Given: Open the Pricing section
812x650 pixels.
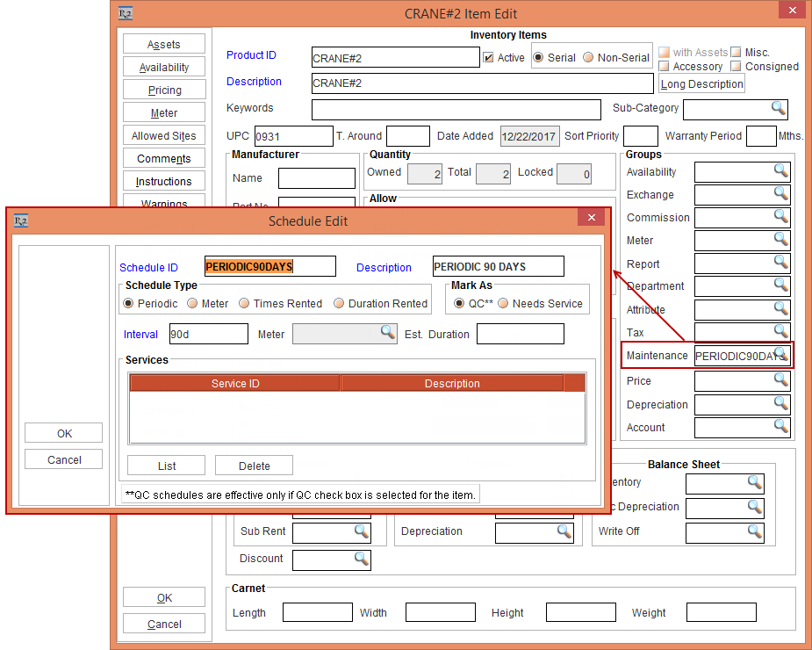Looking at the screenshot, I should pyautogui.click(x=164, y=90).
